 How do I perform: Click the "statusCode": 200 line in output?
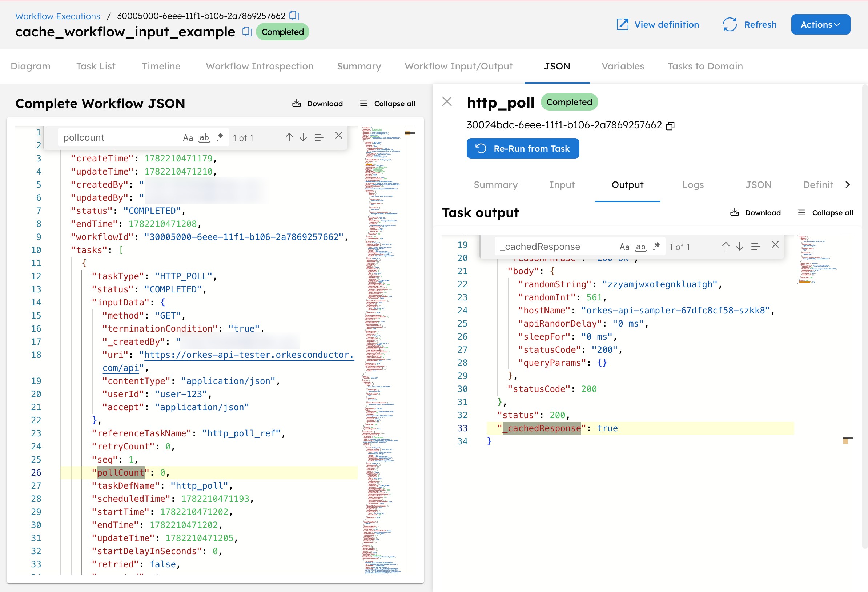[552, 389]
